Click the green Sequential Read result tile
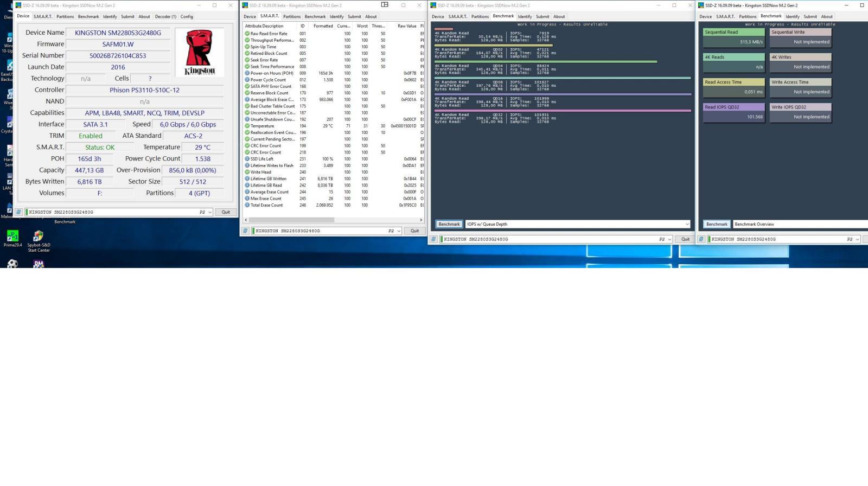 (734, 37)
